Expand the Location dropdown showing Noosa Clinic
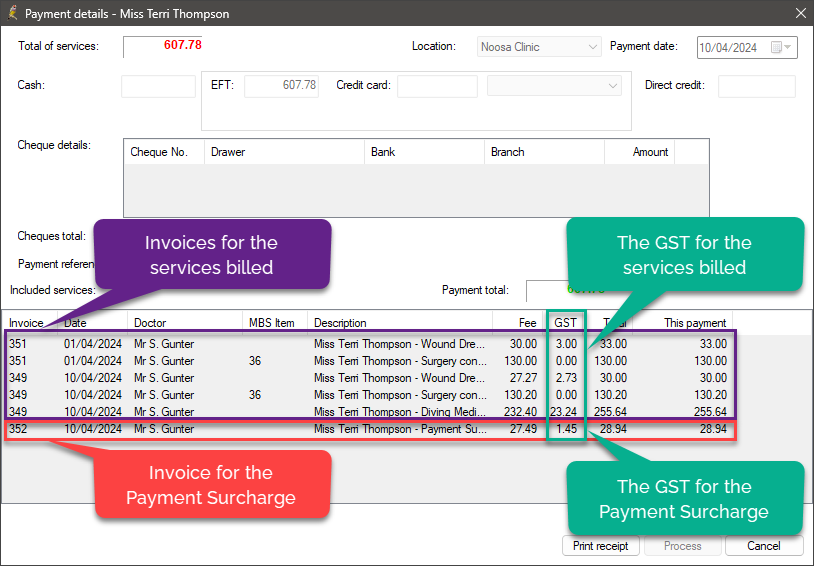 pos(592,47)
